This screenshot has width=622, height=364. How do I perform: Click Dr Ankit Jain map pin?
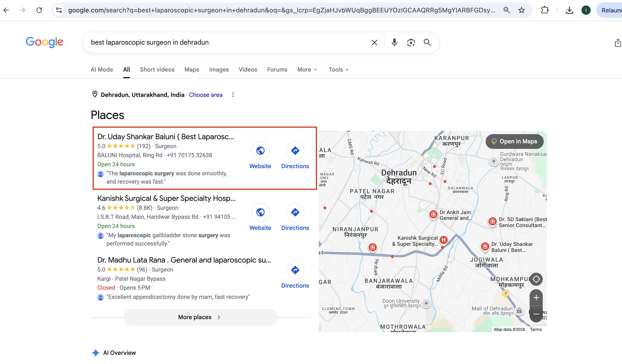pos(433,214)
